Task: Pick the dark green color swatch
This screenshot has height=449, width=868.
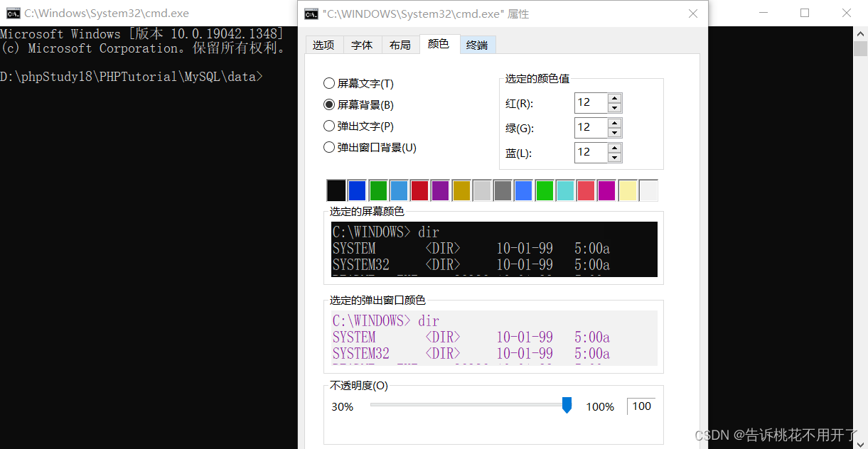Action: pos(378,190)
